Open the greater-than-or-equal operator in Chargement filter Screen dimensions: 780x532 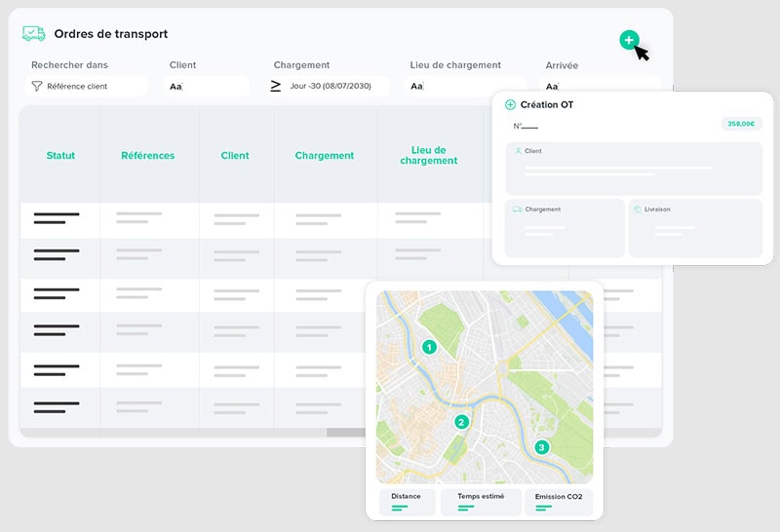click(x=276, y=86)
